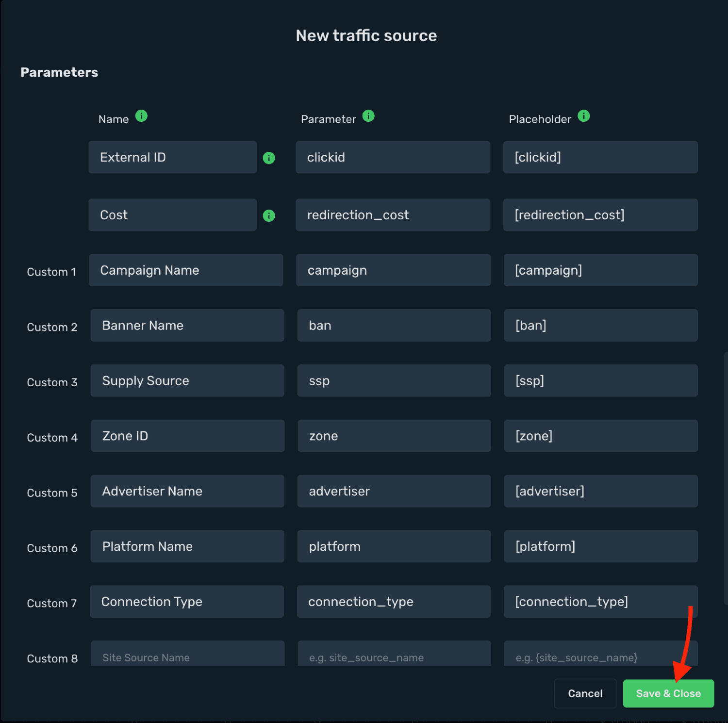This screenshot has width=728, height=723.
Task: Click the Custom 7 row label
Action: 51,603
